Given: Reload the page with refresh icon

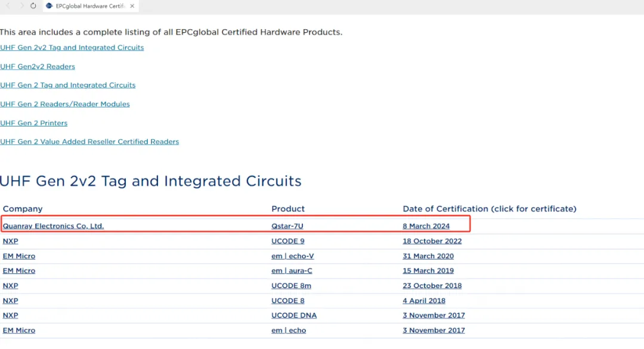Looking at the screenshot, I should 33,6.
